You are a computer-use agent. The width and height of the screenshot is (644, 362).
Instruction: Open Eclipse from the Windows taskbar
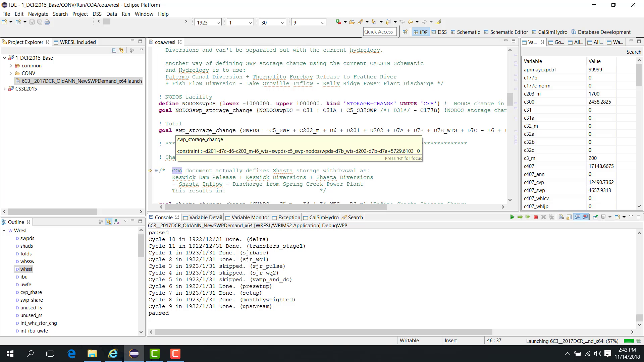point(134,354)
